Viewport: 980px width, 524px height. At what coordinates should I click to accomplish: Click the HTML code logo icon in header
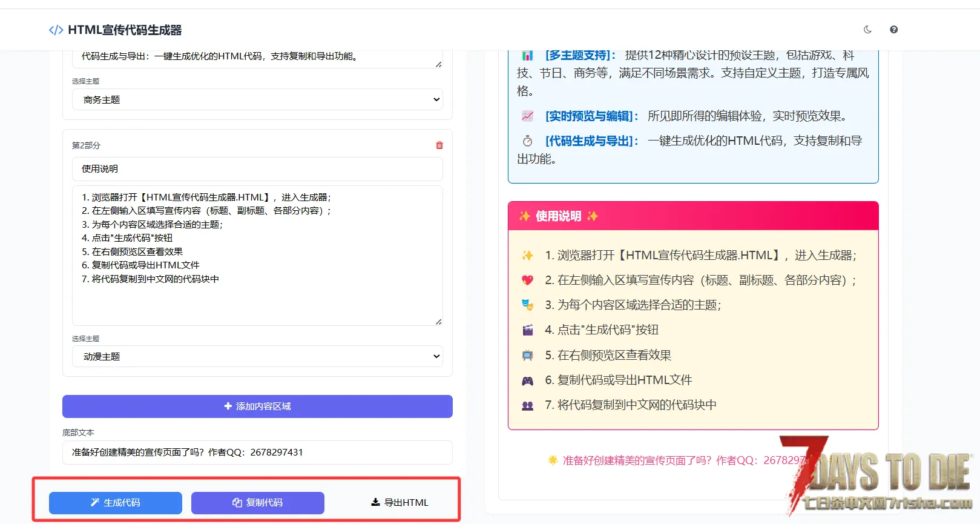point(56,30)
